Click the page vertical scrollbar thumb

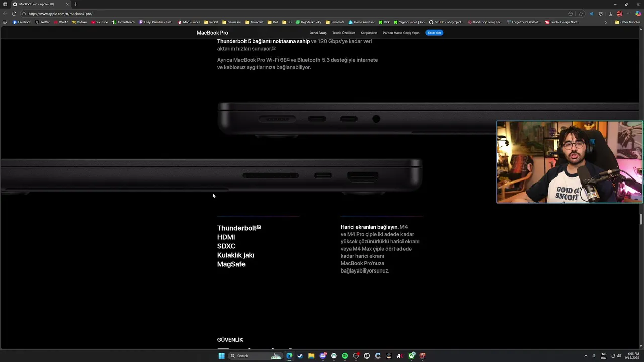click(641, 219)
